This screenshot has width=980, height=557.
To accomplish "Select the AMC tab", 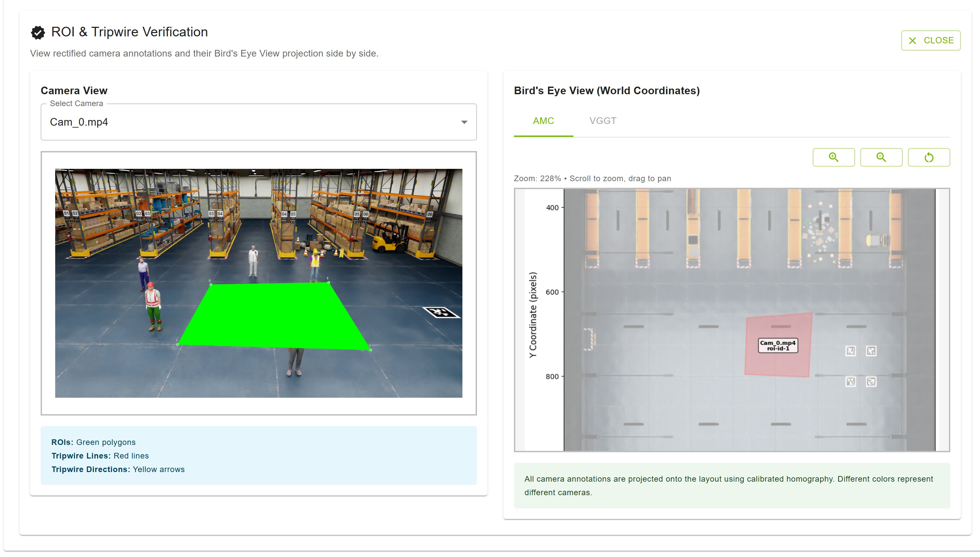I will pos(543,121).
